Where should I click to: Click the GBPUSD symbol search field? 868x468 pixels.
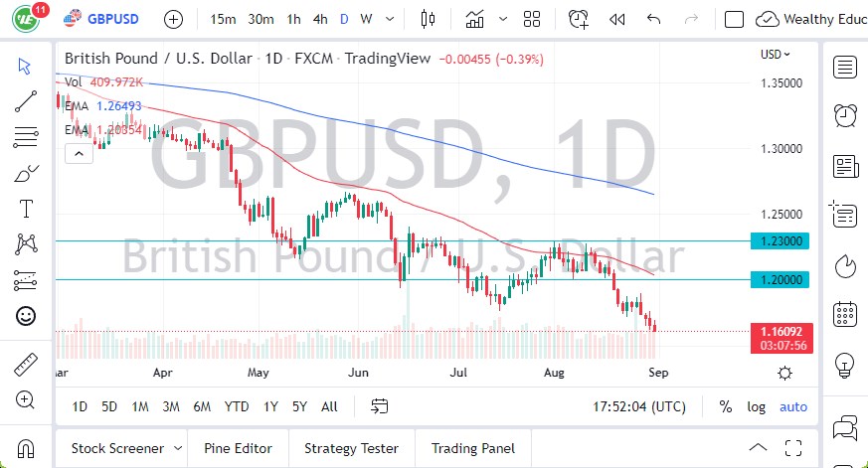[x=110, y=19]
